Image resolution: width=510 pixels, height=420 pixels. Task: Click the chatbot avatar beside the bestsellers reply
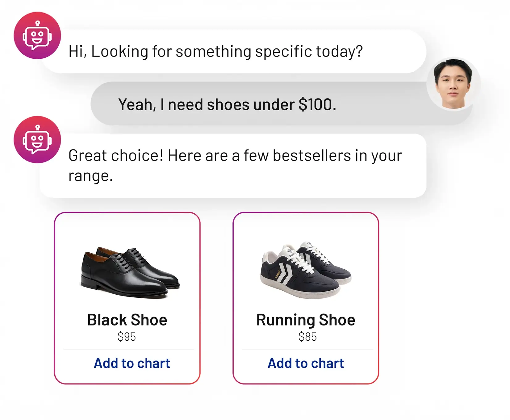[x=37, y=140]
